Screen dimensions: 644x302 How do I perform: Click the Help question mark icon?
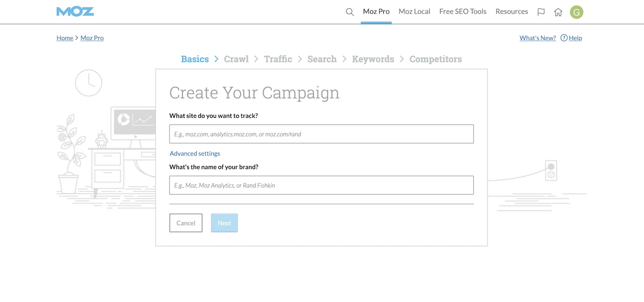[564, 38]
